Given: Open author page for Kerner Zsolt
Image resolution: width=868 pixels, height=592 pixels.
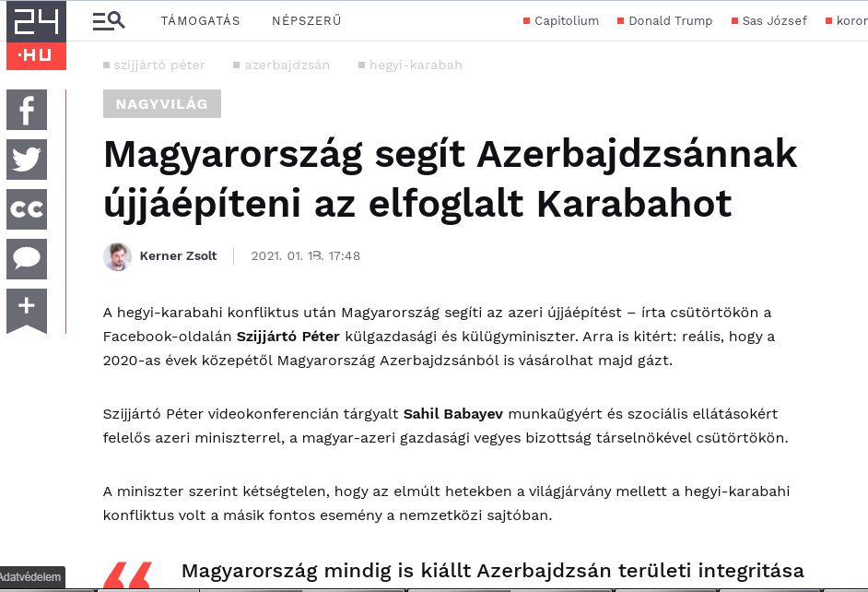Looking at the screenshot, I should pos(178,255).
